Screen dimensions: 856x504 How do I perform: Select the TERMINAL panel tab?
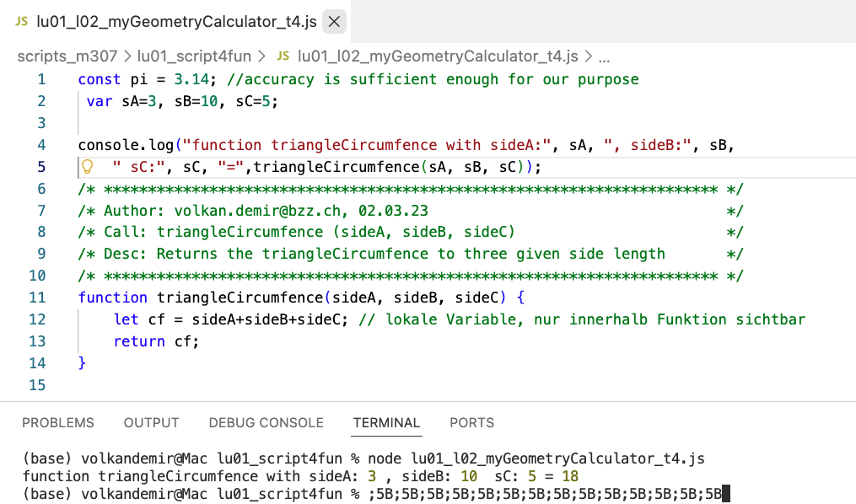[386, 422]
